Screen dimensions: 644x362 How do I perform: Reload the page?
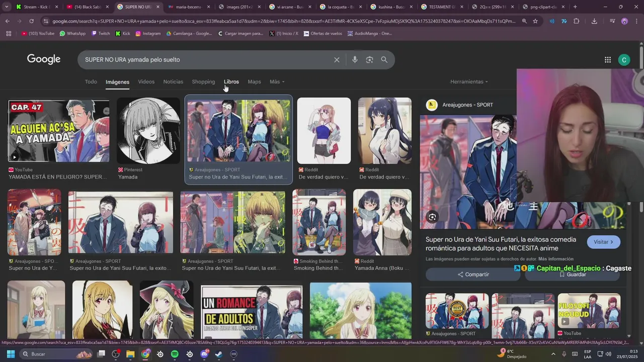coord(31,21)
